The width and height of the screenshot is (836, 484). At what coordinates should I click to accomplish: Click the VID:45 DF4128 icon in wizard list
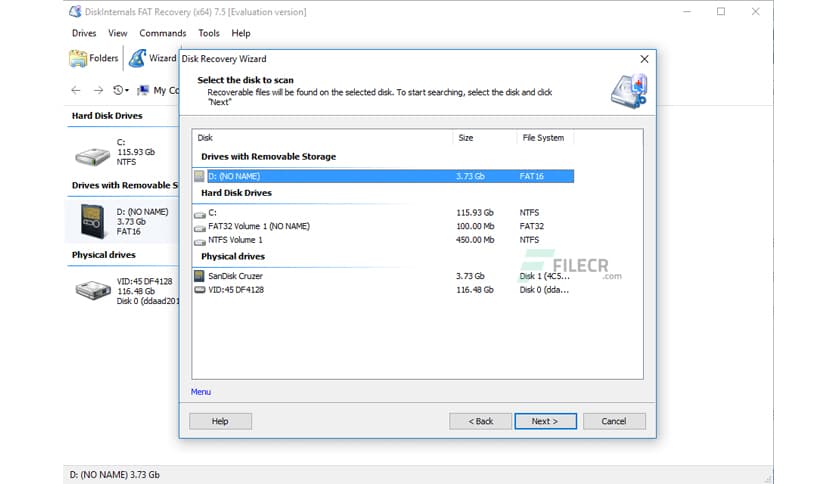(200, 289)
